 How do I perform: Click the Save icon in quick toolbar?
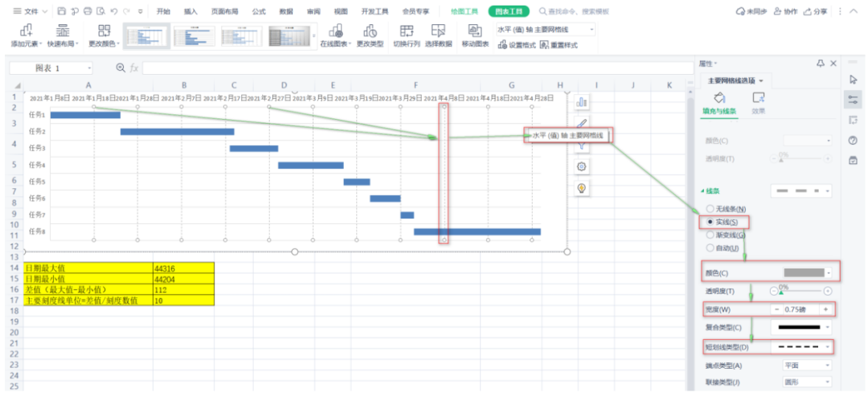pyautogui.click(x=61, y=11)
